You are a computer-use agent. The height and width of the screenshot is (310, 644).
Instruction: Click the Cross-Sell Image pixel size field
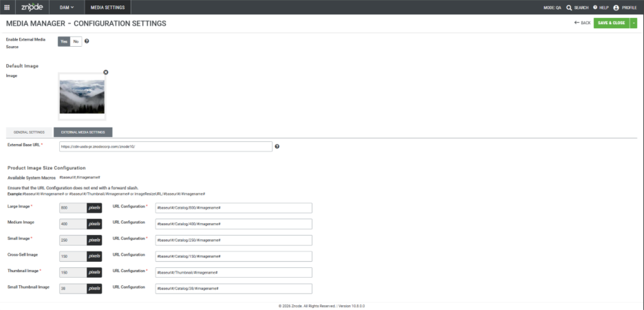pyautogui.click(x=73, y=256)
